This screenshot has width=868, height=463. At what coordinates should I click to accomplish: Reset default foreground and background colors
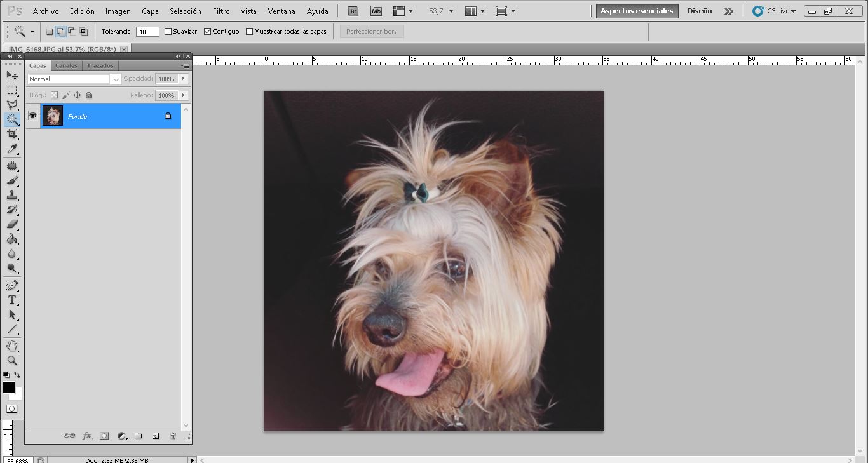6,375
